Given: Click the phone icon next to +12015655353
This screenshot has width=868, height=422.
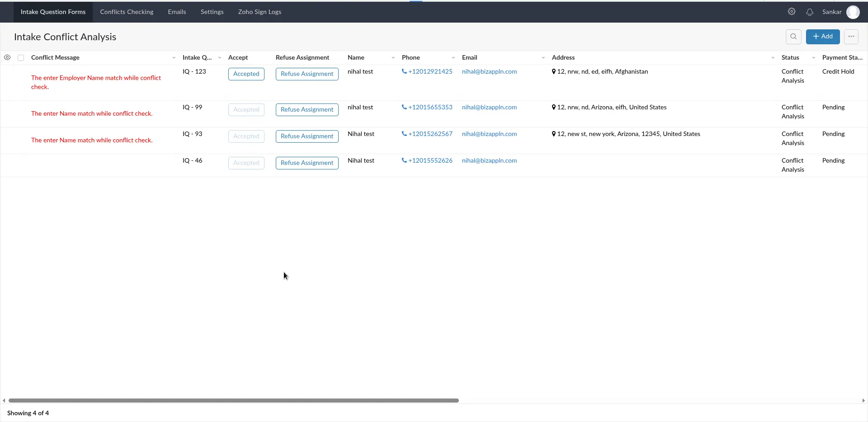Looking at the screenshot, I should (405, 107).
